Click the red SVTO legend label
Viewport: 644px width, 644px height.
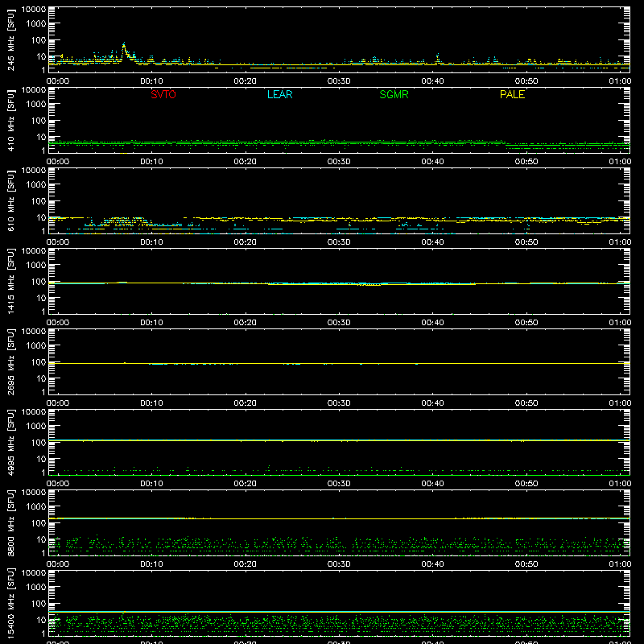163,94
